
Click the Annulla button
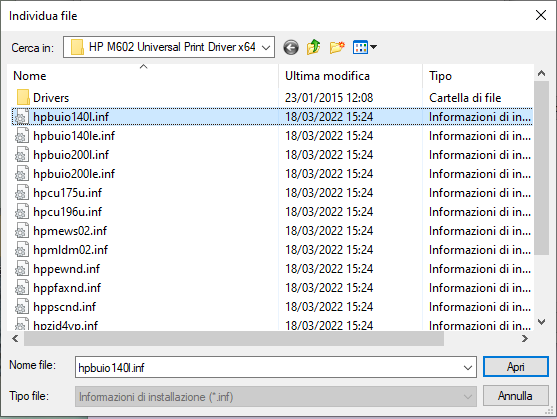coord(515,396)
